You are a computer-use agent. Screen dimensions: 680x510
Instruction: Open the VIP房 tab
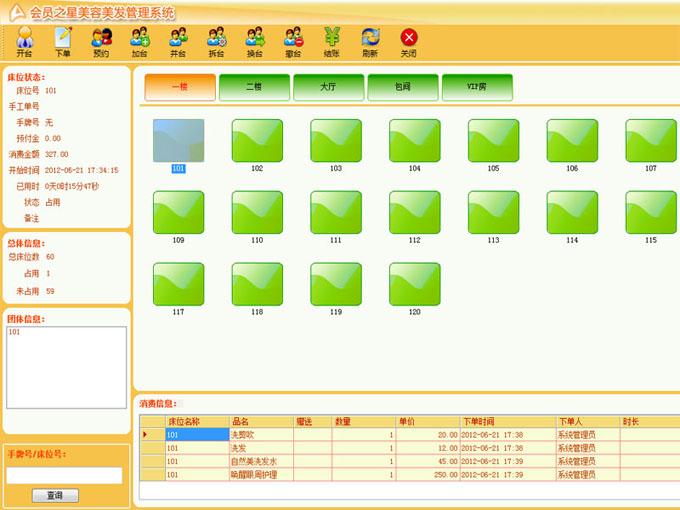coord(477,87)
